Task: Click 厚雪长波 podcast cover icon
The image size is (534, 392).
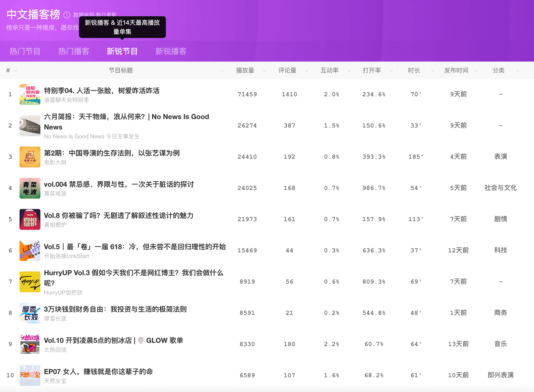Action: tap(30, 313)
